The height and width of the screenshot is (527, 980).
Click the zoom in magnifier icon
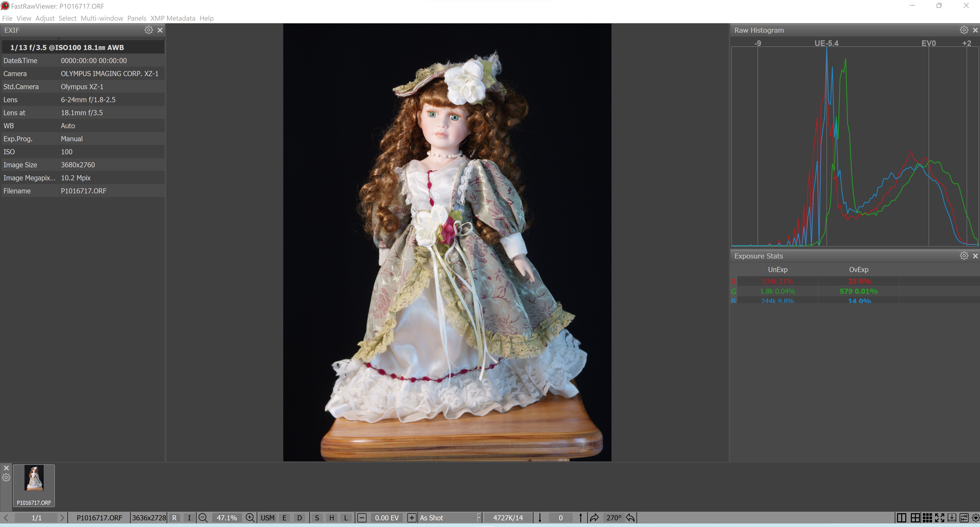[250, 518]
